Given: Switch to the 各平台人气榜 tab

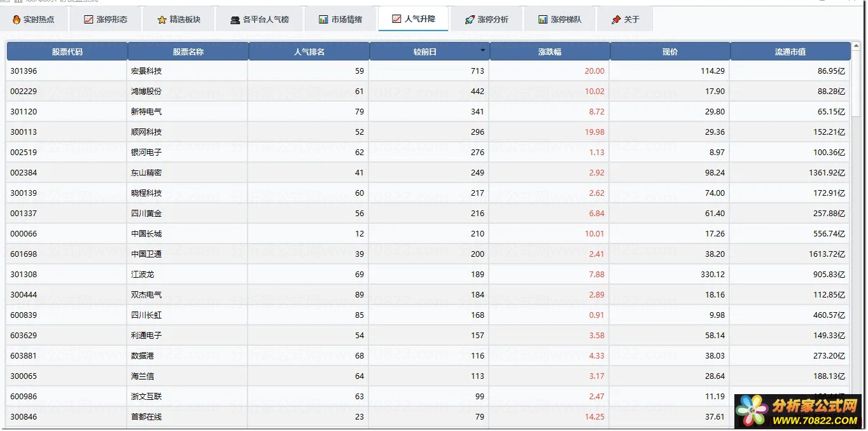Looking at the screenshot, I should [260, 20].
